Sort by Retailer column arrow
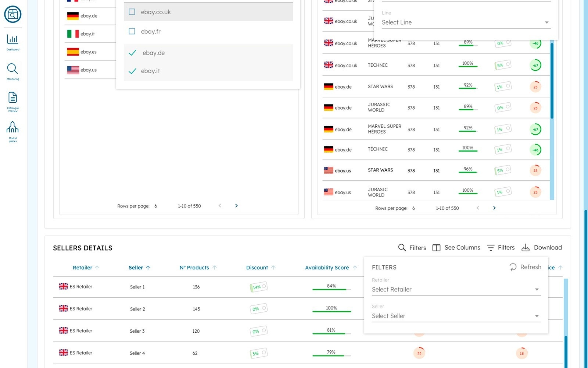 coord(97,268)
